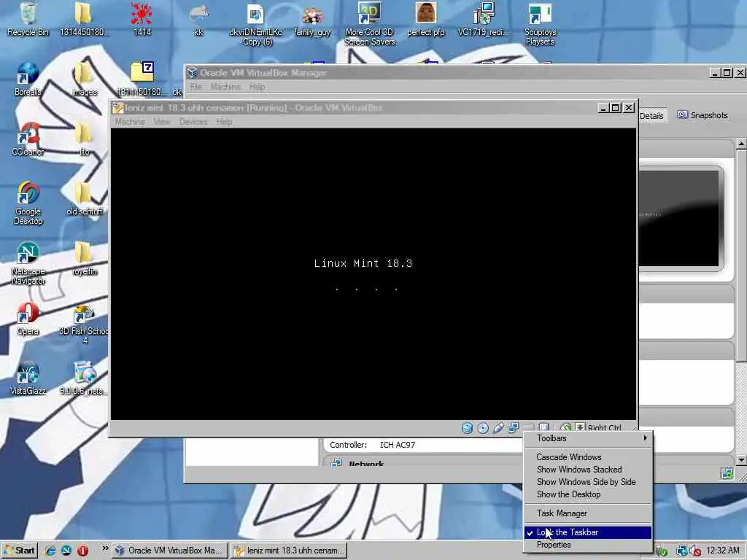Click VirtualBox Manager scrollbar up arrow
This screenshot has width=747, height=560.
point(741,144)
